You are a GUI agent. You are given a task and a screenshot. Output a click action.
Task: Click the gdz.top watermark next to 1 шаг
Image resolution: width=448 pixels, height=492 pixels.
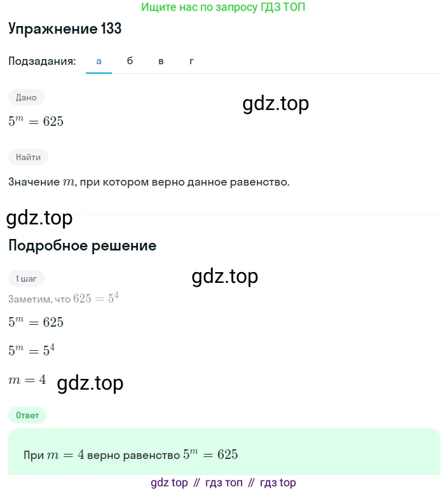click(225, 277)
